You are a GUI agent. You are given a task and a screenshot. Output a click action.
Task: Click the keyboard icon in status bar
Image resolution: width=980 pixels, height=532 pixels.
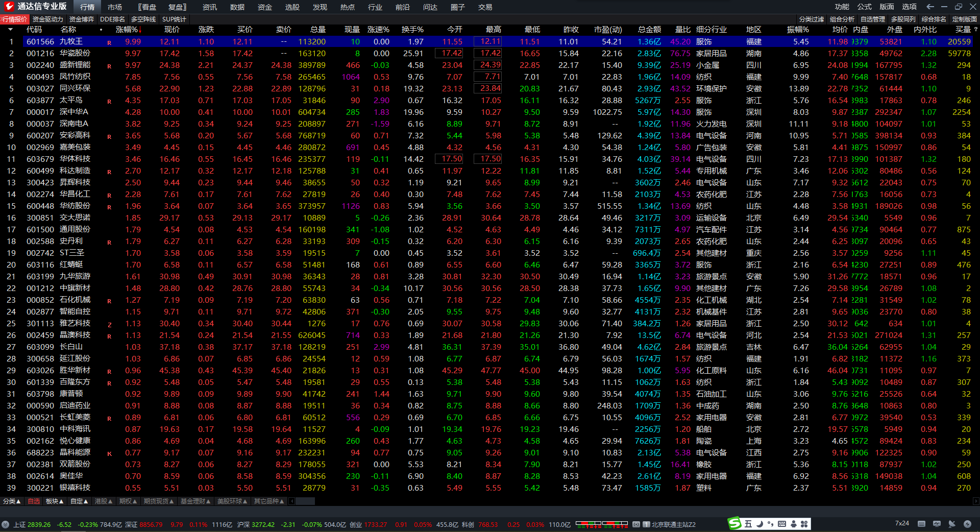pyautogui.click(x=921, y=524)
